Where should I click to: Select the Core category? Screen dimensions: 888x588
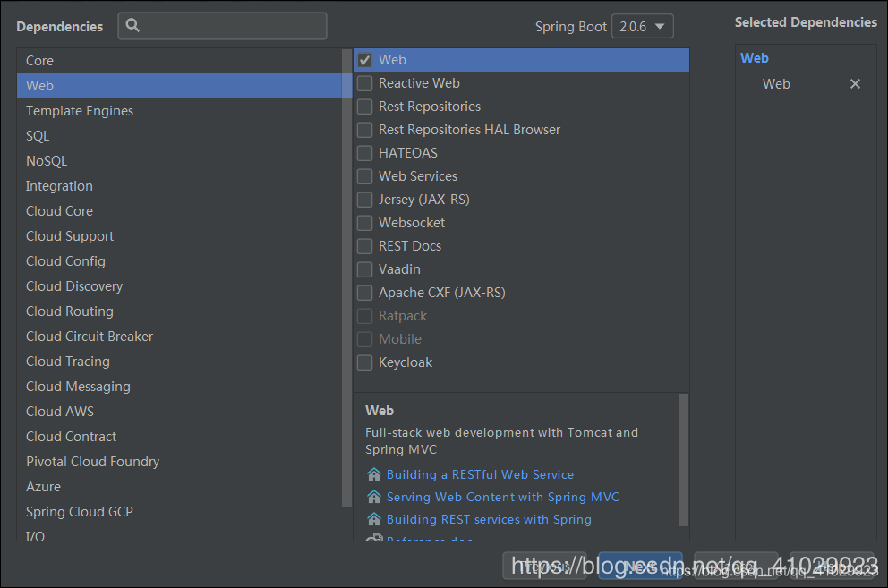(x=180, y=61)
